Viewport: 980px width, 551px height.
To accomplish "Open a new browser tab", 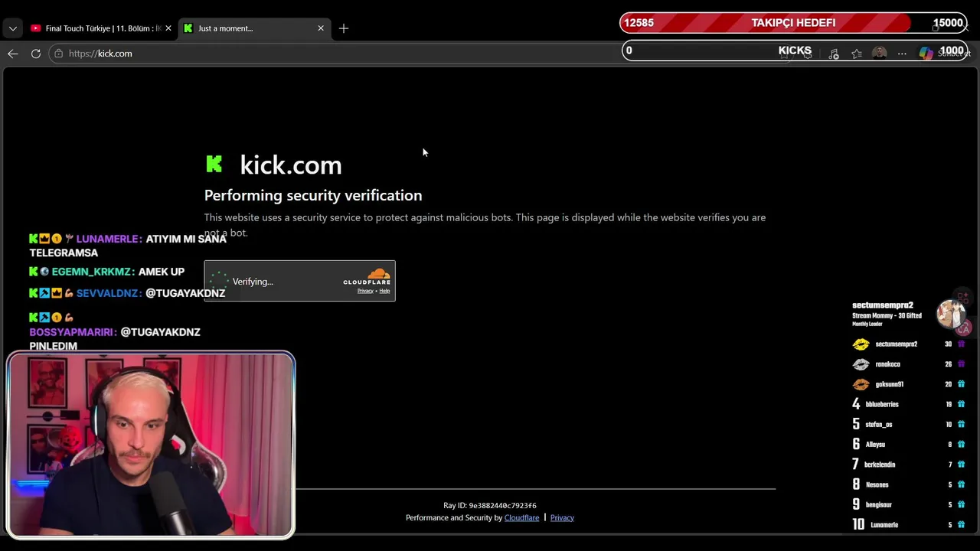I will pyautogui.click(x=344, y=28).
